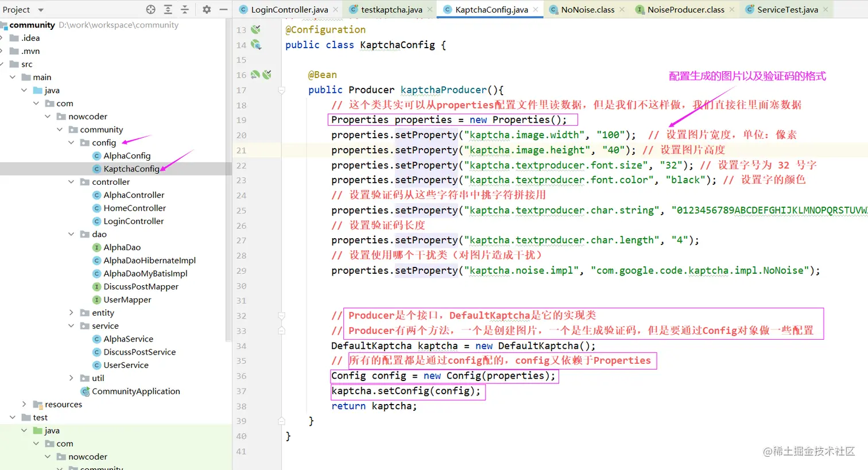The height and width of the screenshot is (470, 868).
Task: Expand the entity package
Action: 71,313
